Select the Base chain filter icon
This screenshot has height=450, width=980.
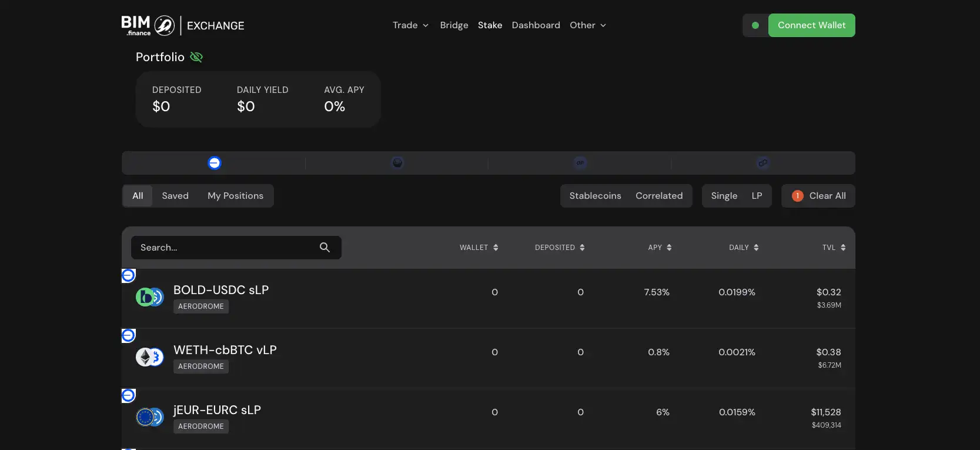pyautogui.click(x=215, y=163)
